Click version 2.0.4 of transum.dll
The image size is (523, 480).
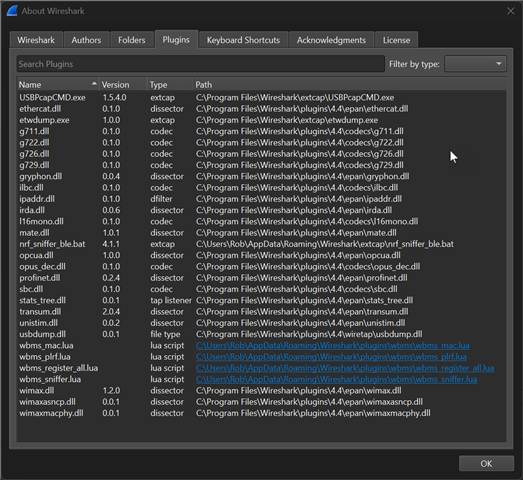pos(111,312)
